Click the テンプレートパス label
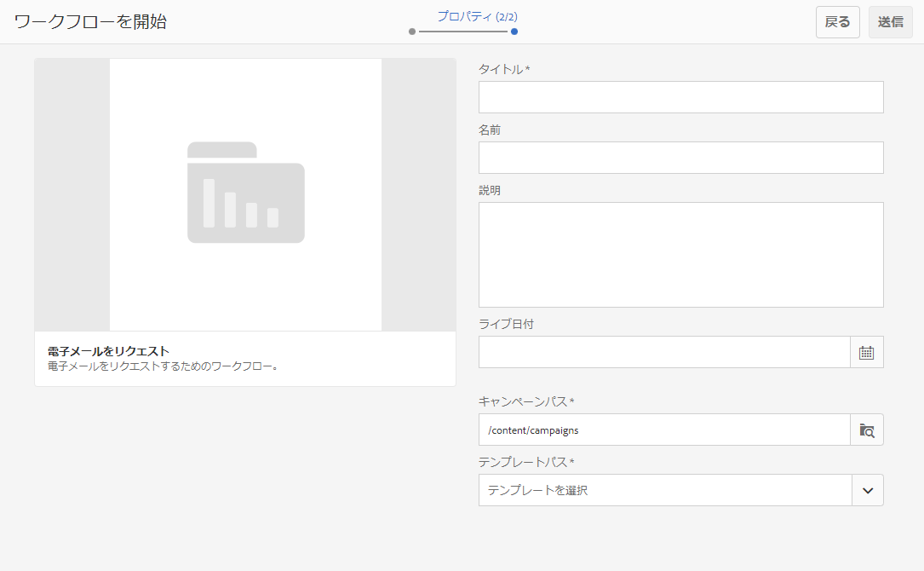The width and height of the screenshot is (924, 571). pos(525,462)
